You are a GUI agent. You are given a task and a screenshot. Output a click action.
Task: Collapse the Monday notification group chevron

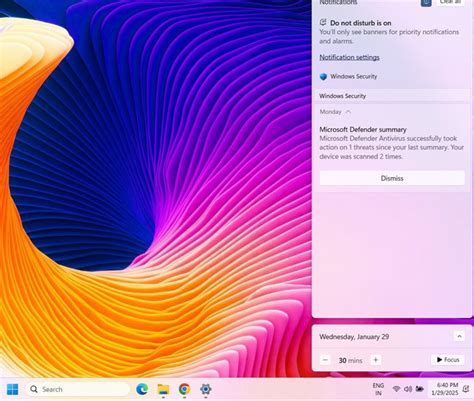pos(348,112)
